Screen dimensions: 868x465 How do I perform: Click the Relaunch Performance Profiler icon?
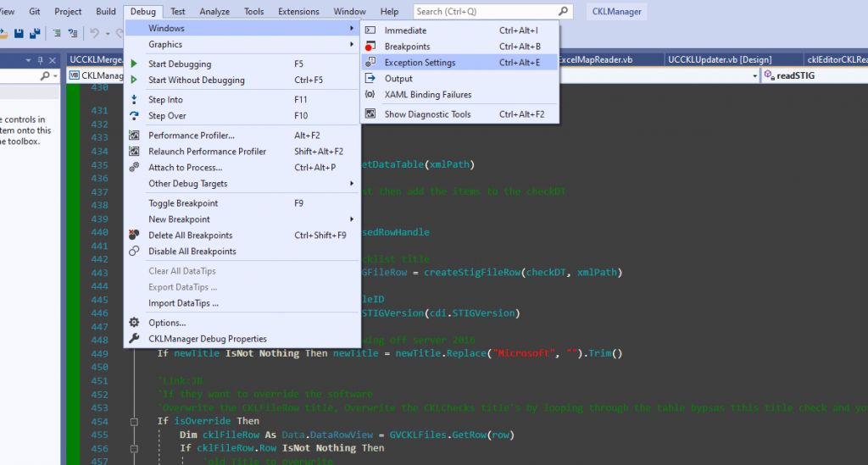(134, 151)
